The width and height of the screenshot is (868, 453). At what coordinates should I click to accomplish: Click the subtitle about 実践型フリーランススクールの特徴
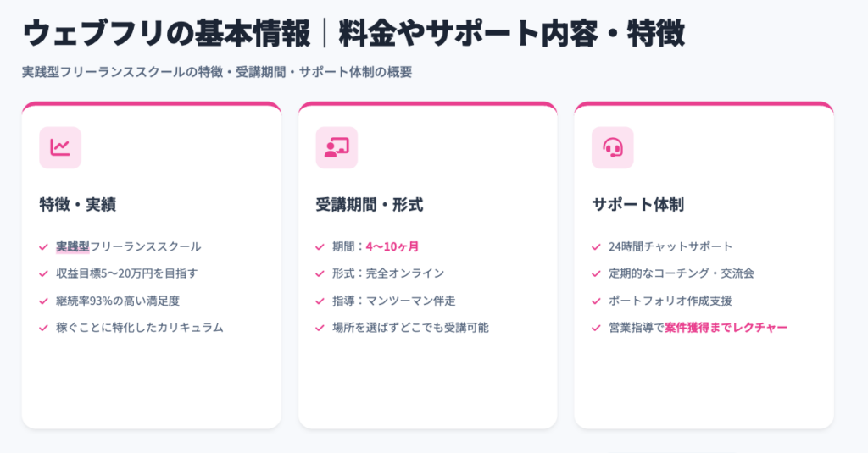217,73
